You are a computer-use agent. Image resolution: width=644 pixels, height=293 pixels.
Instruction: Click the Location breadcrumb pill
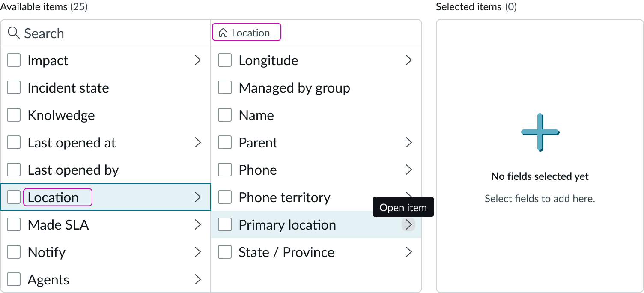tap(247, 32)
